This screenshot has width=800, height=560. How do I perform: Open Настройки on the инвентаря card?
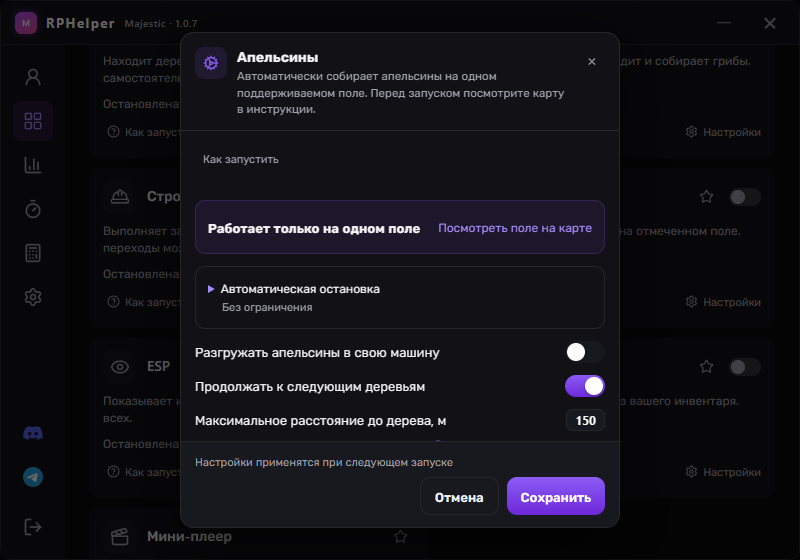(x=723, y=472)
